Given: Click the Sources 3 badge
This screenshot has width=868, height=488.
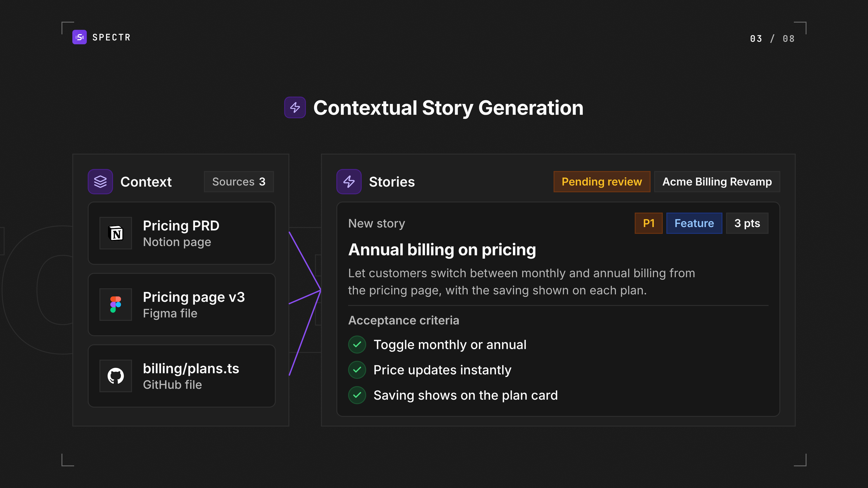Looking at the screenshot, I should coord(239,181).
